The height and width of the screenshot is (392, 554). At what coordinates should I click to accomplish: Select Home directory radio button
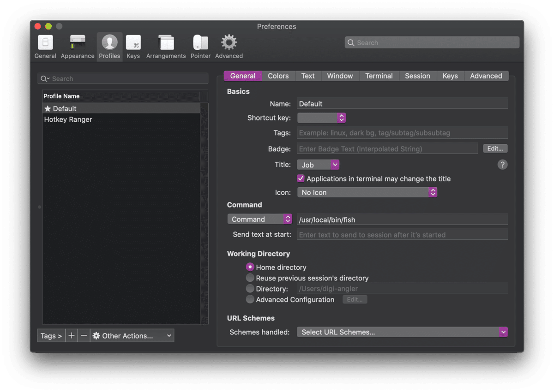coord(250,267)
